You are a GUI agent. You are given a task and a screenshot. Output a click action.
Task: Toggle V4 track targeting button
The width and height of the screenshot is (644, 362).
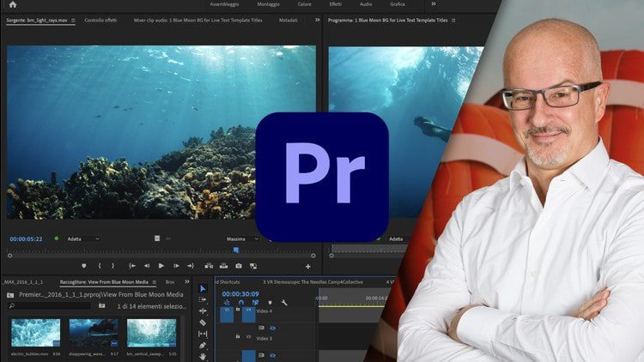click(248, 314)
